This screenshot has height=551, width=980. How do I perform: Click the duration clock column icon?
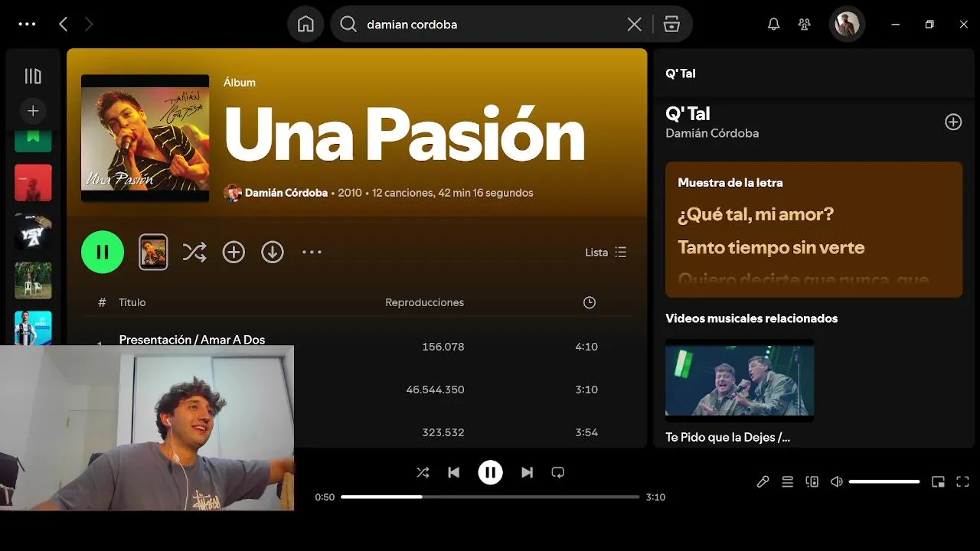coord(590,302)
